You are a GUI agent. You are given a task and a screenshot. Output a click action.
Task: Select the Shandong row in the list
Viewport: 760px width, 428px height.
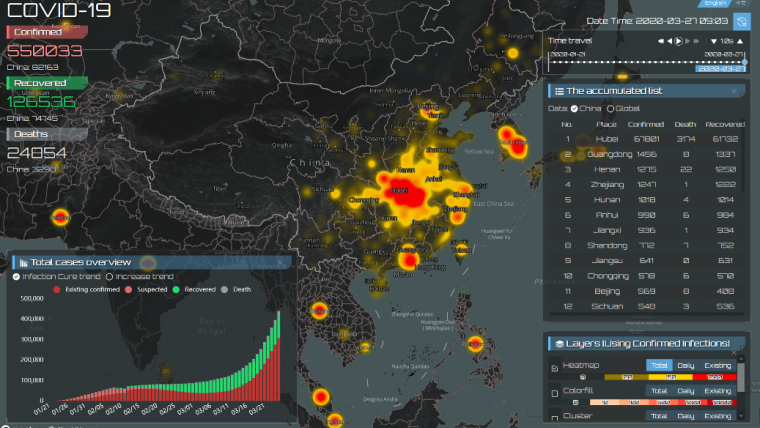646,246
